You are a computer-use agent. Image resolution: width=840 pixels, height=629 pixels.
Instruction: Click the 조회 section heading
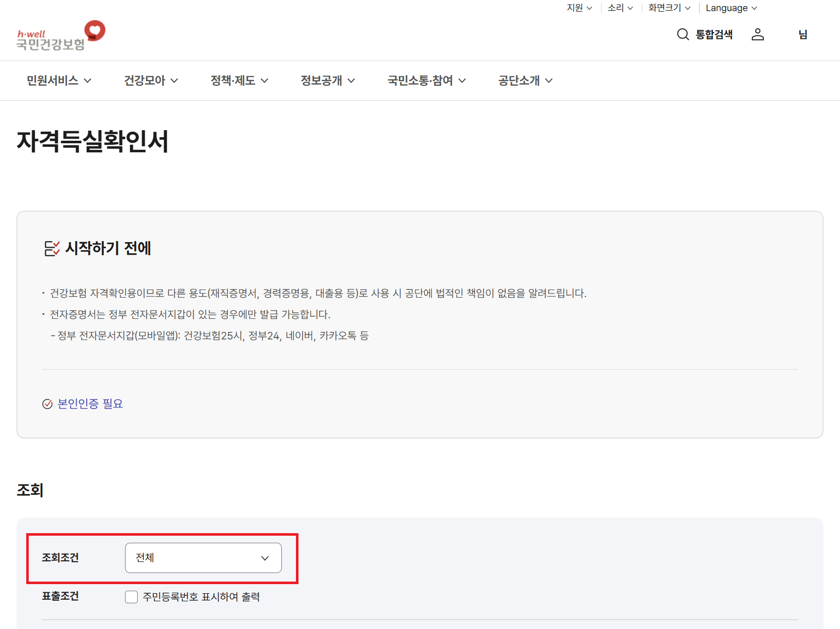[30, 490]
